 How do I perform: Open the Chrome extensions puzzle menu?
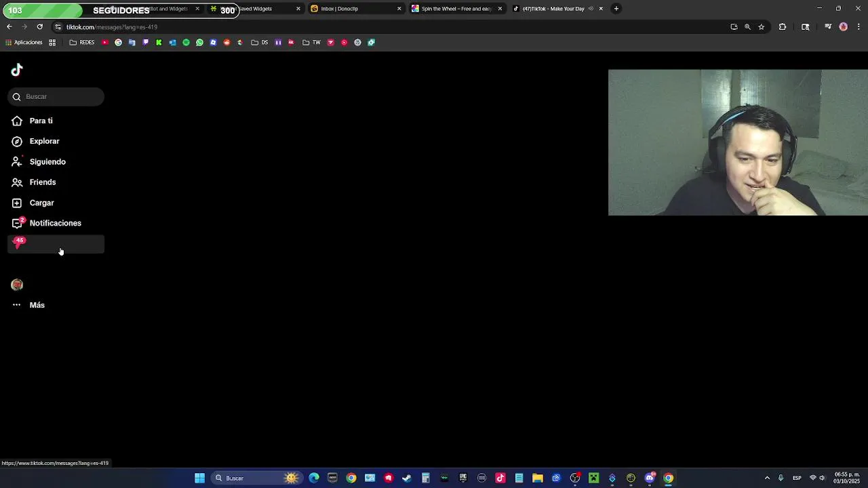coord(783,27)
